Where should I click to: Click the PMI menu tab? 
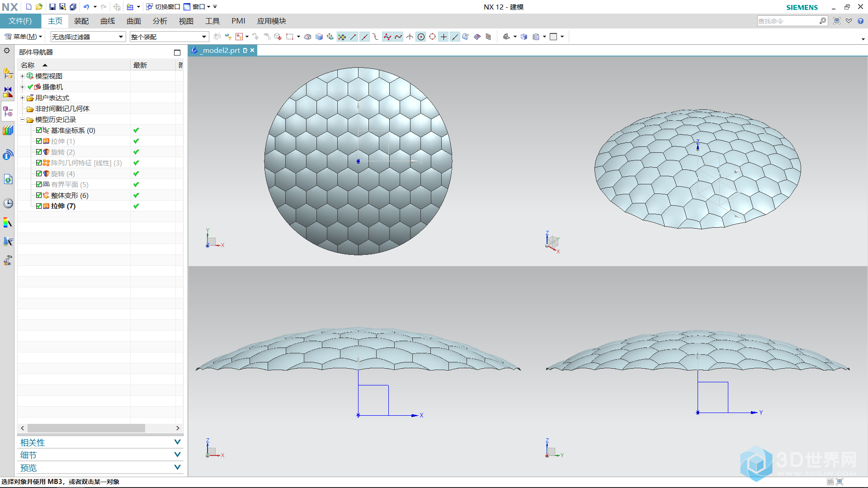pos(238,21)
